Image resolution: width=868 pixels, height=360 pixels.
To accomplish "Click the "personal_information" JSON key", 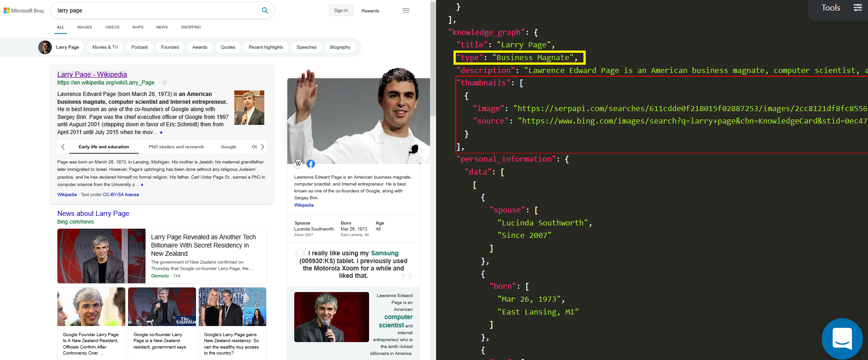I will (x=506, y=159).
